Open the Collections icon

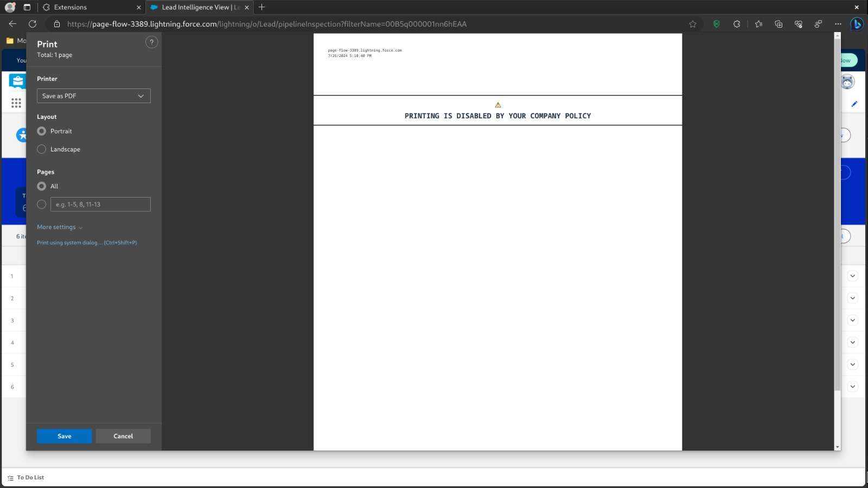click(x=778, y=24)
